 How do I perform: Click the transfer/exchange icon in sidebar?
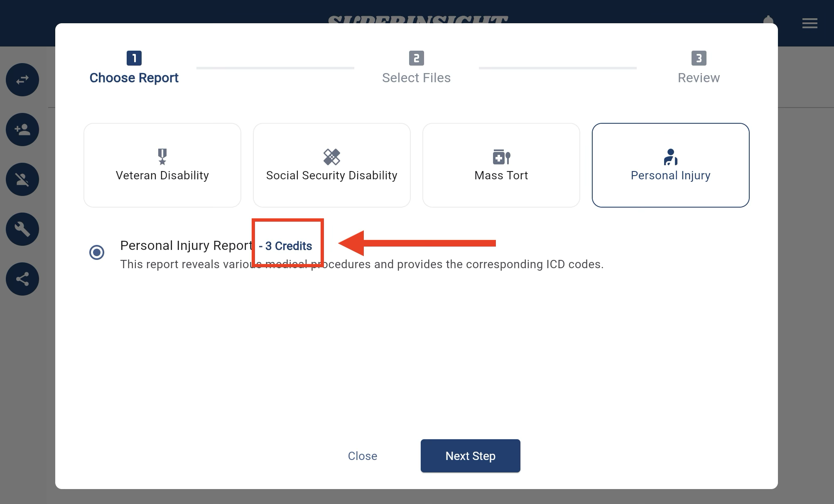(23, 79)
